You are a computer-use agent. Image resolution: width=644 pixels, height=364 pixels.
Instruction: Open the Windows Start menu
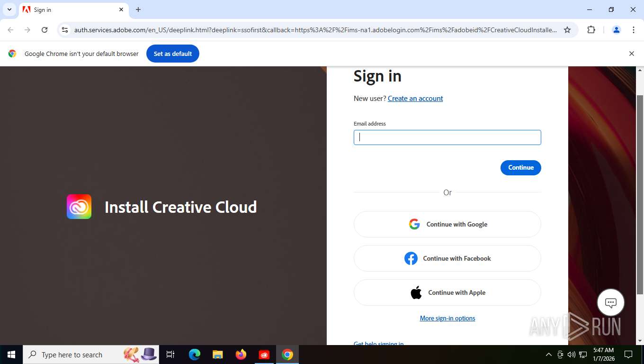11,355
